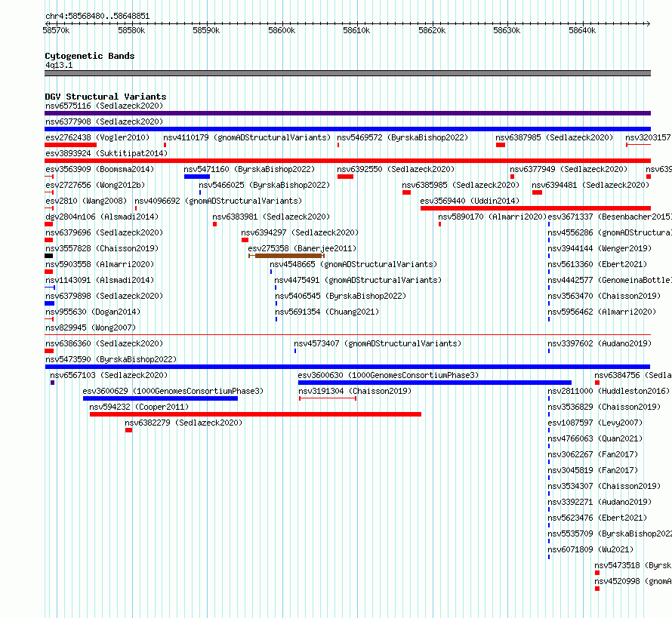Screen dimensions: 672x618
Task: Click nsv6394481 (Sedlazeck2020) label
Action: pos(590,185)
